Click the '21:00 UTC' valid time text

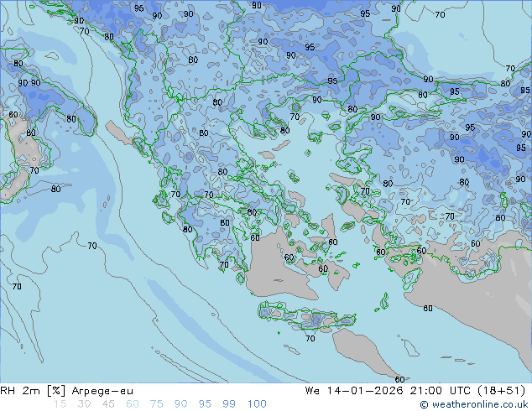441,391
